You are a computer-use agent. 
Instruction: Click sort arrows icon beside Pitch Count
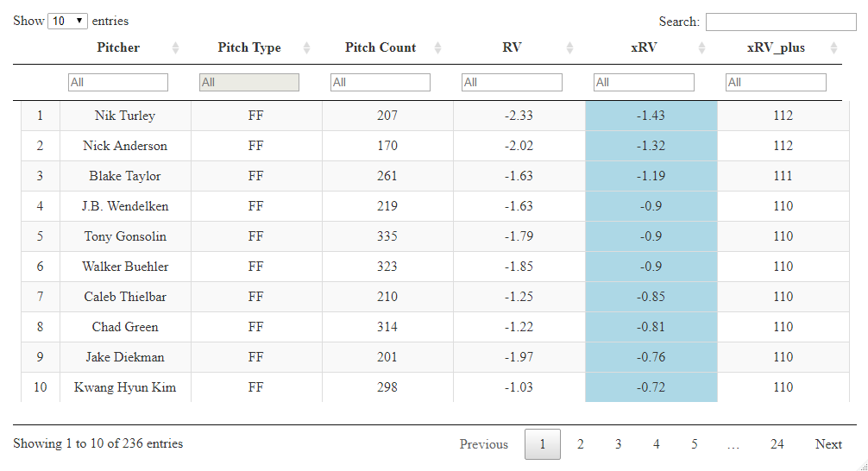[x=437, y=48]
